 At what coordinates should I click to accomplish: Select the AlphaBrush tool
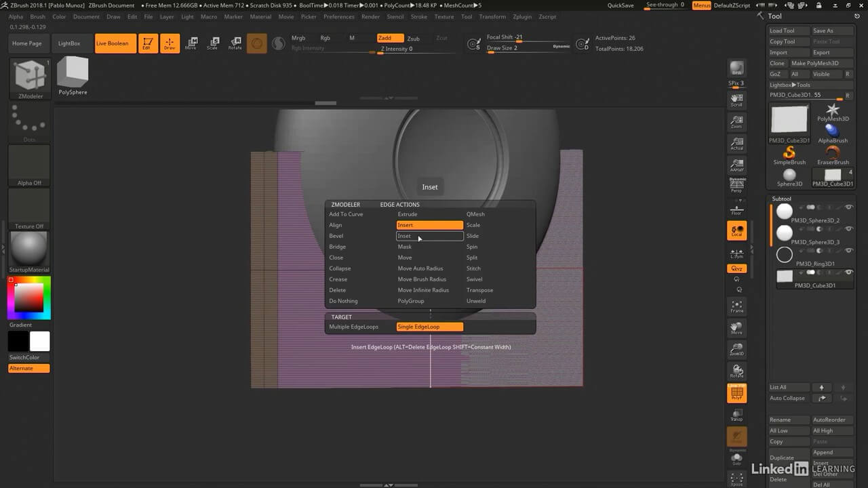click(x=833, y=133)
